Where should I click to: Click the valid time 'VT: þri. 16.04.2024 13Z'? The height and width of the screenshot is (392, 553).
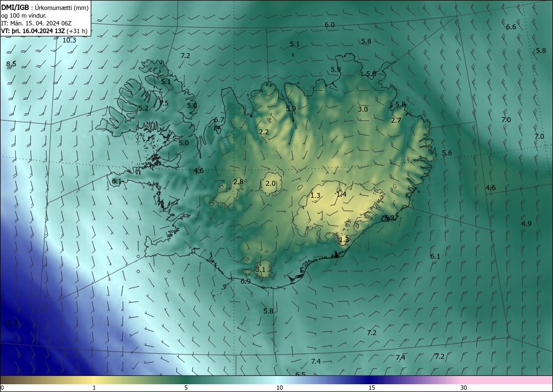coord(34,31)
